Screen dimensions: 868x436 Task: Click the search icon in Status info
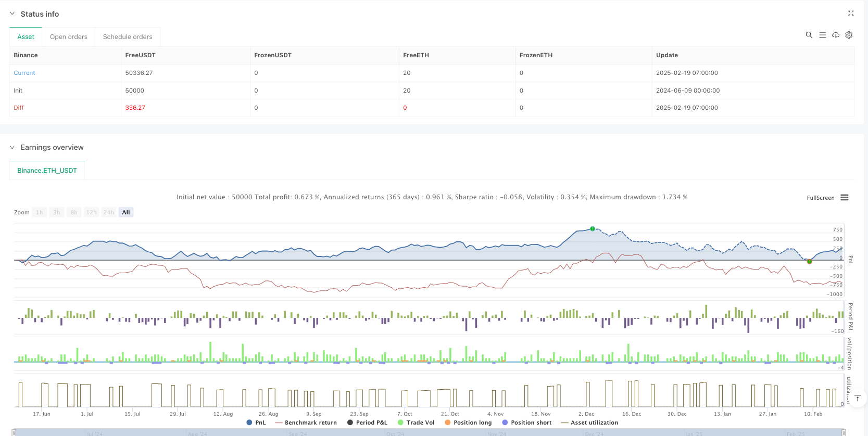coord(809,35)
